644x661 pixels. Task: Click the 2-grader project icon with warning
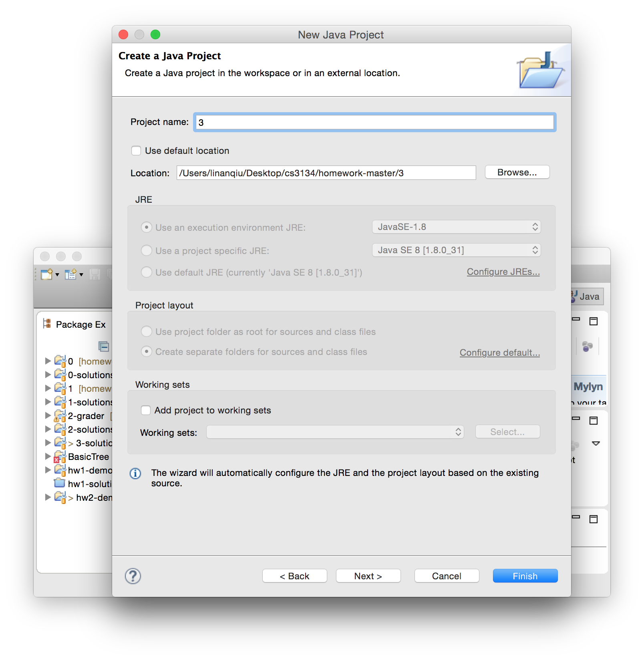coord(60,416)
